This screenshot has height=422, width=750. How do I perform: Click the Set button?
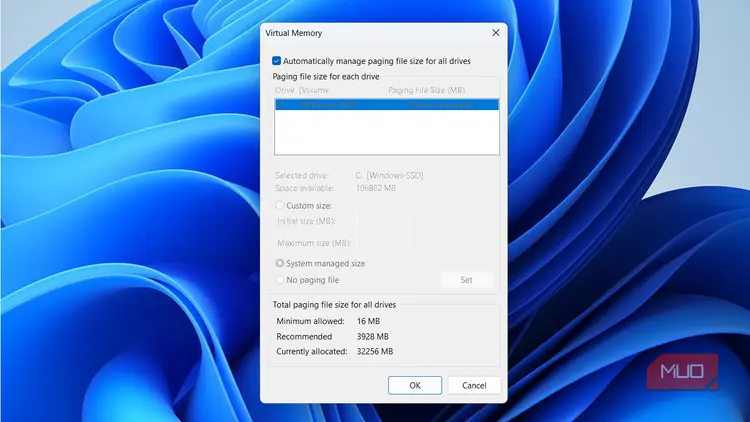[466, 280]
